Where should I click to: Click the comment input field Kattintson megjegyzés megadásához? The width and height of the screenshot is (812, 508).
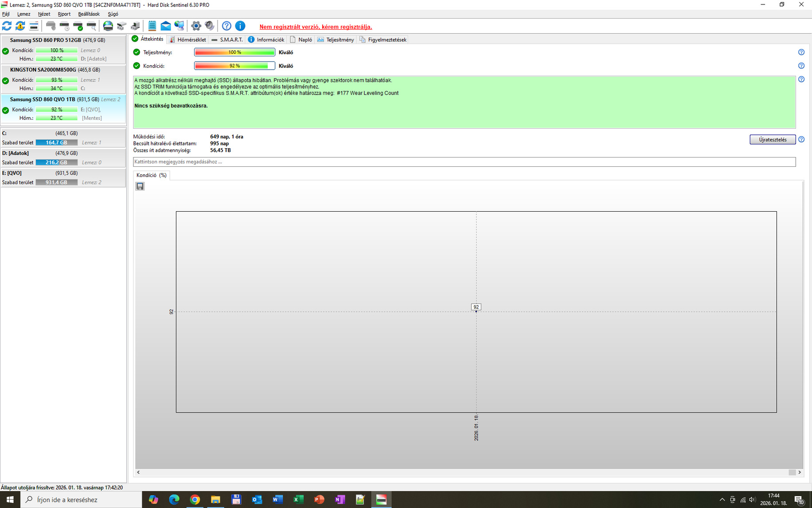(465, 162)
